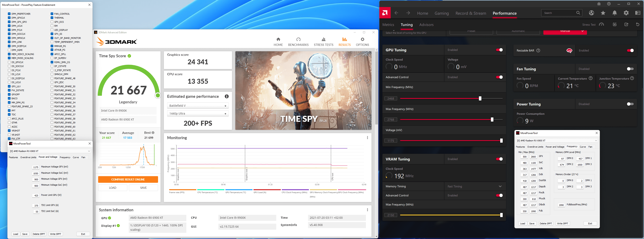Screen dimensions: 644x239
Task: Open 3DMark Options gear icon
Action: pyautogui.click(x=362, y=39)
